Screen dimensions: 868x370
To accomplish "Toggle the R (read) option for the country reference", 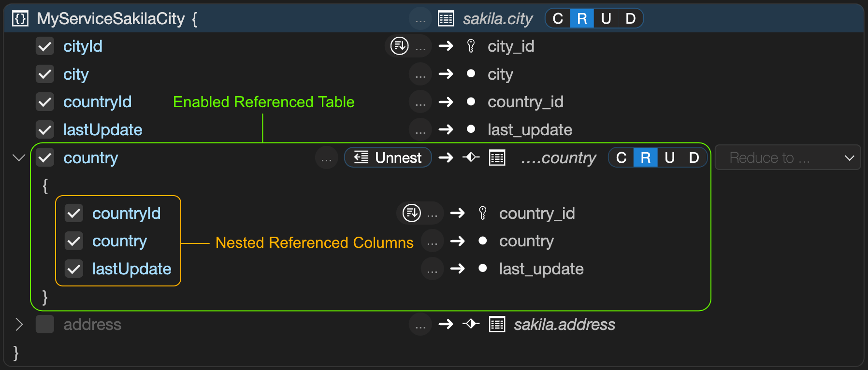I will click(x=646, y=157).
